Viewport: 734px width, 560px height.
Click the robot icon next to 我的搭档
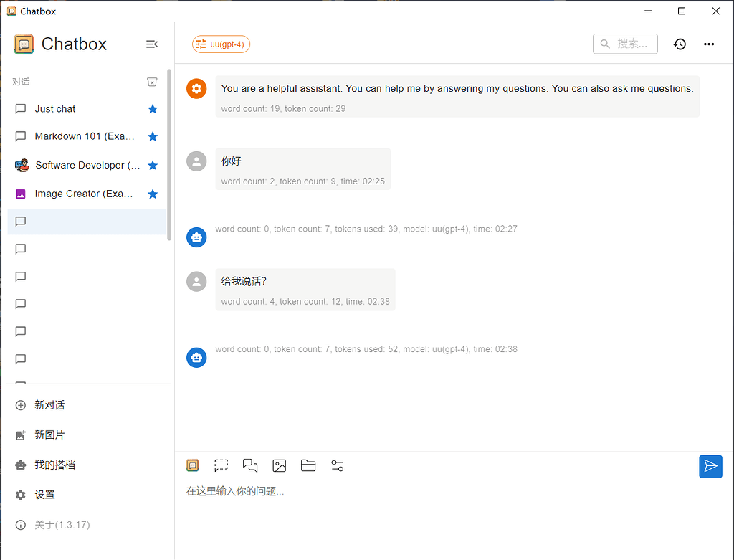pos(21,465)
